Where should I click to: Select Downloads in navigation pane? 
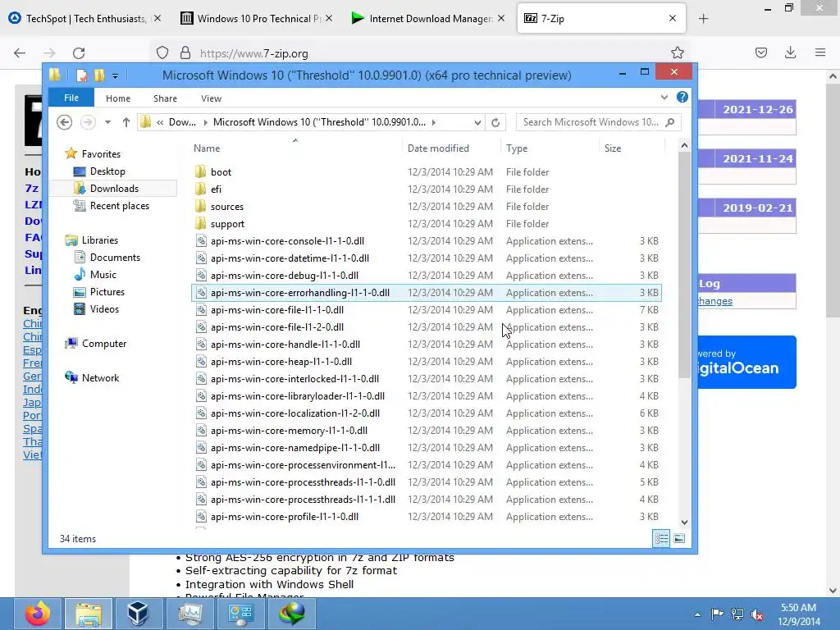[x=113, y=189]
